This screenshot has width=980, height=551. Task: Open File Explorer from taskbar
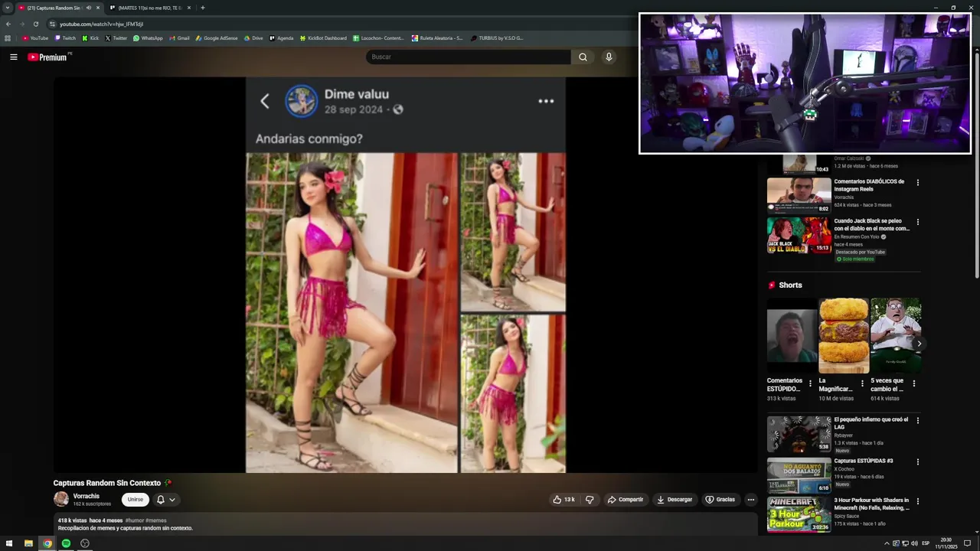point(28,543)
